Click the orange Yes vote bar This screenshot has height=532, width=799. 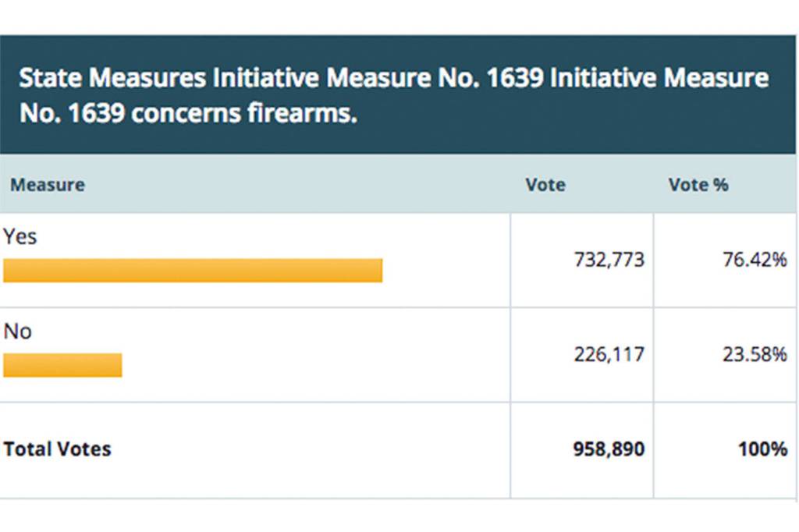pos(193,270)
